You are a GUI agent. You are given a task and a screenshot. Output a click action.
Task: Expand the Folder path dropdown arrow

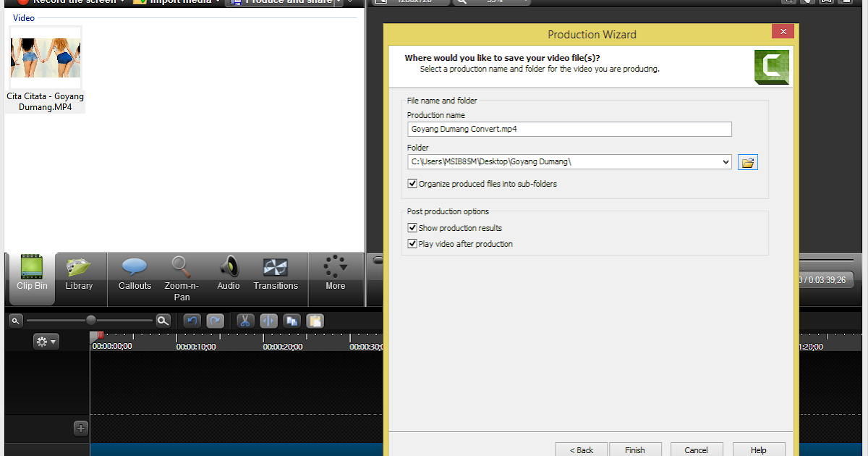point(726,162)
